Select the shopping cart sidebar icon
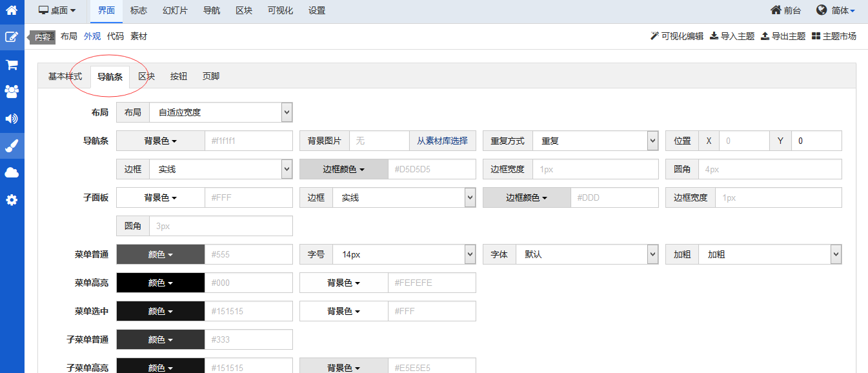The image size is (868, 373). 12,65
